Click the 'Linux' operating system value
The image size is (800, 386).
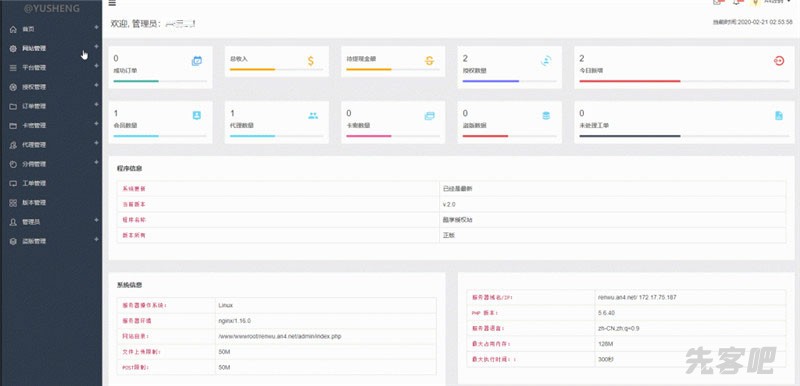tap(226, 305)
